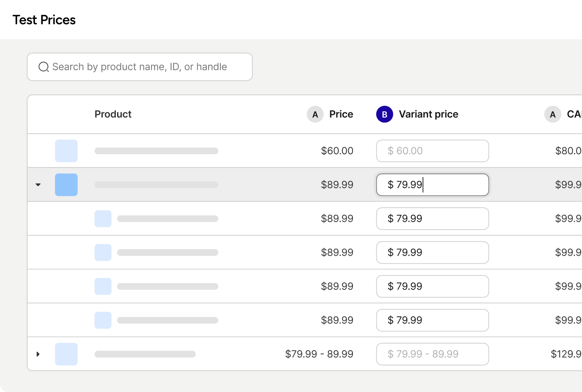Click the blue B variant badge
This screenshot has width=582, height=392.
point(384,114)
